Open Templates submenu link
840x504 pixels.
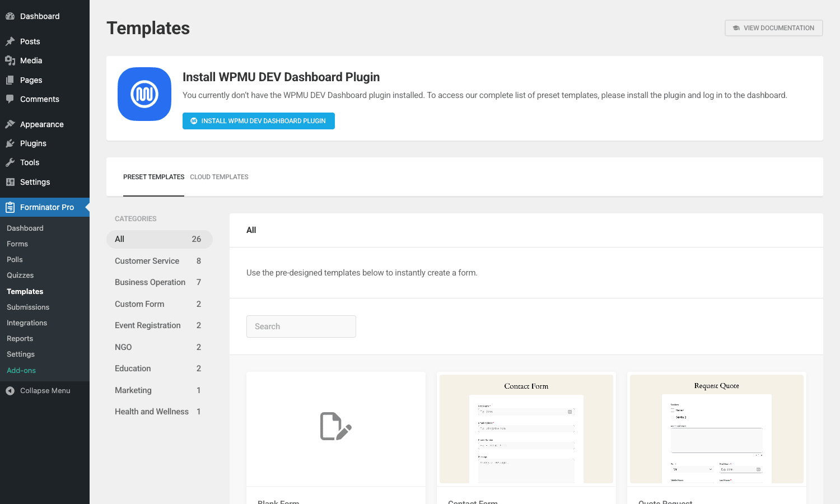click(x=25, y=291)
